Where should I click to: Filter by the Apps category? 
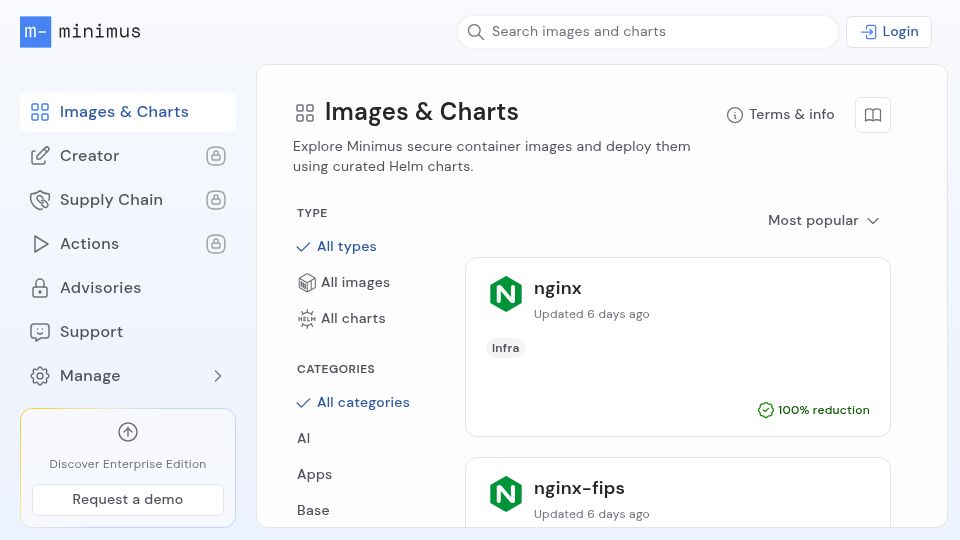(314, 474)
